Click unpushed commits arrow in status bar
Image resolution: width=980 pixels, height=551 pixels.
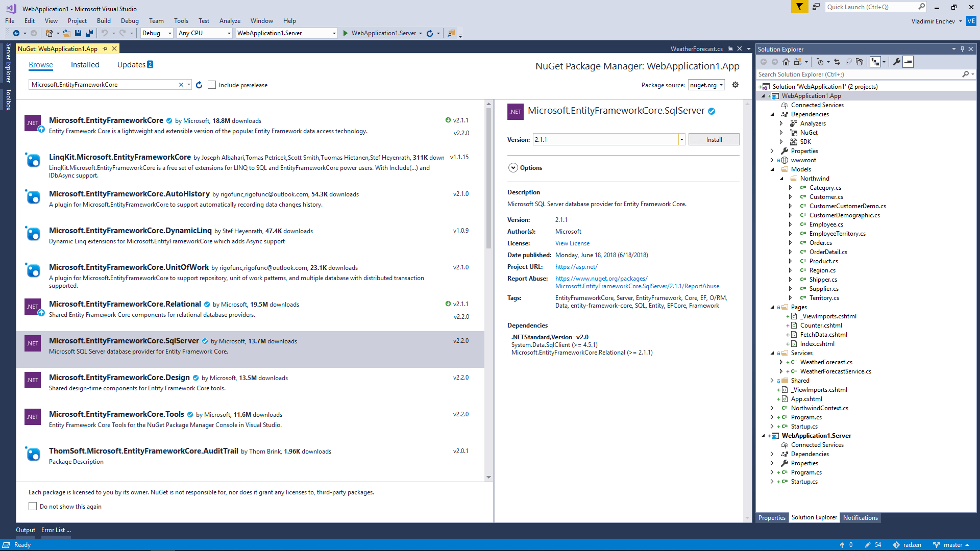(846, 545)
